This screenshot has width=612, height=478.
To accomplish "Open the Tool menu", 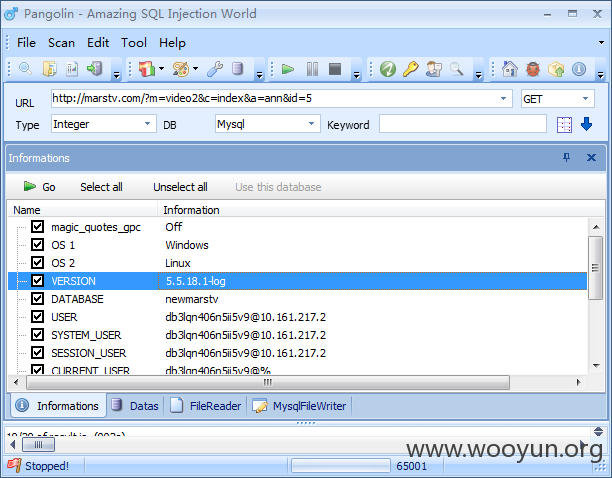I will 133,43.
